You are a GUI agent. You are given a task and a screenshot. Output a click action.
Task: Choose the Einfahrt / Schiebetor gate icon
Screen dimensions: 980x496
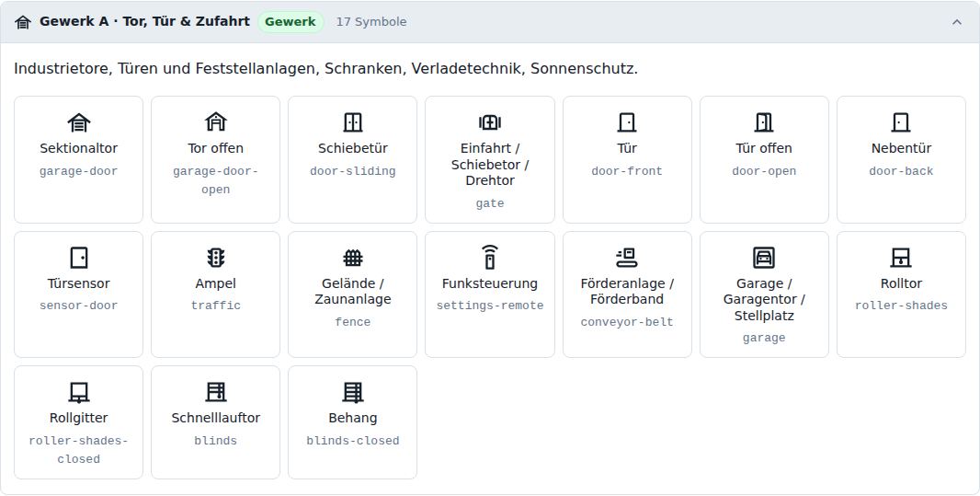489,122
